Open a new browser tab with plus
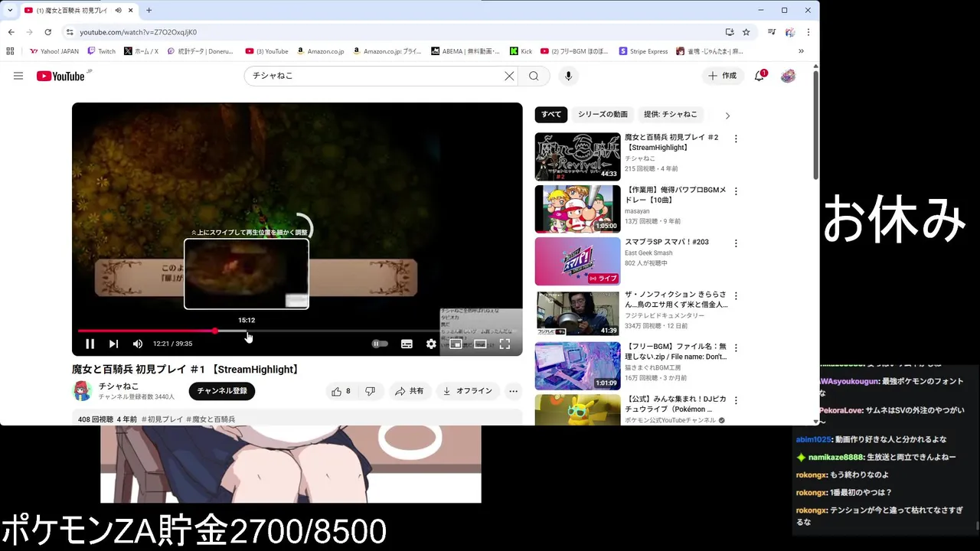This screenshot has width=980, height=551. point(149,11)
